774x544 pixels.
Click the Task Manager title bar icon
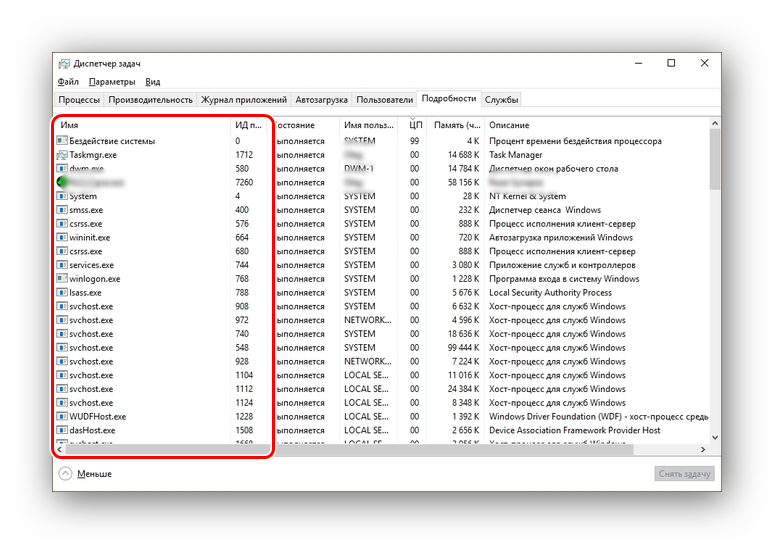(x=64, y=64)
